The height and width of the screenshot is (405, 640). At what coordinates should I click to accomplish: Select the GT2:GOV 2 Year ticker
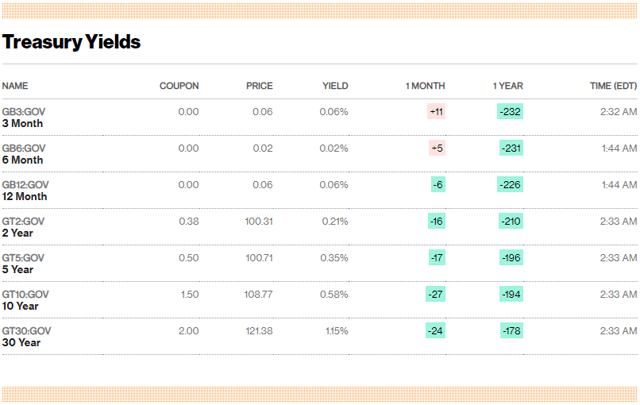[x=24, y=227]
